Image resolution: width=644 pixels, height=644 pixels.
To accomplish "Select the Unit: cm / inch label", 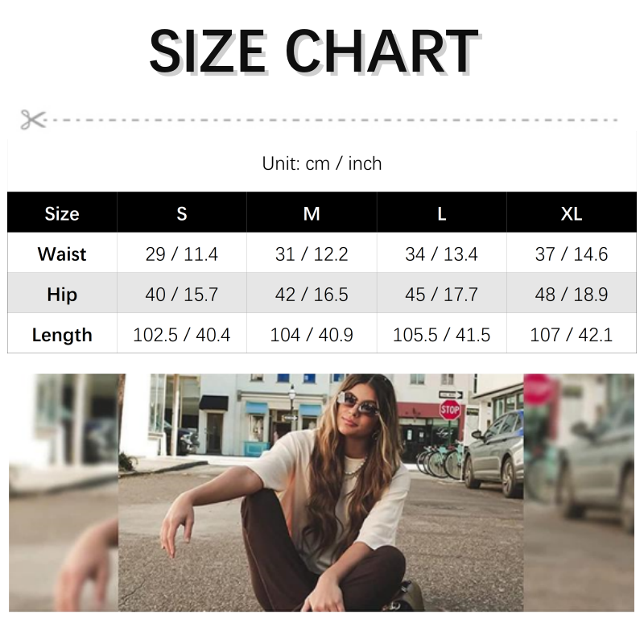I will [x=322, y=163].
